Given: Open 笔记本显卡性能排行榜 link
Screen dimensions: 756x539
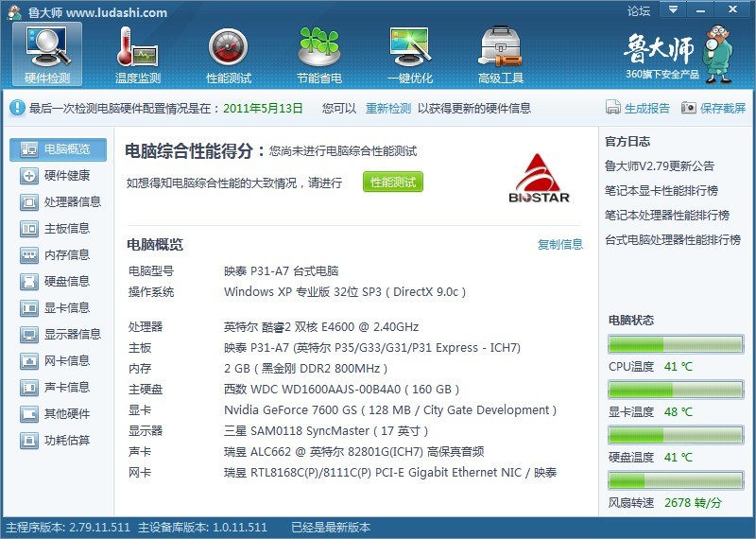Looking at the screenshot, I should point(661,191).
